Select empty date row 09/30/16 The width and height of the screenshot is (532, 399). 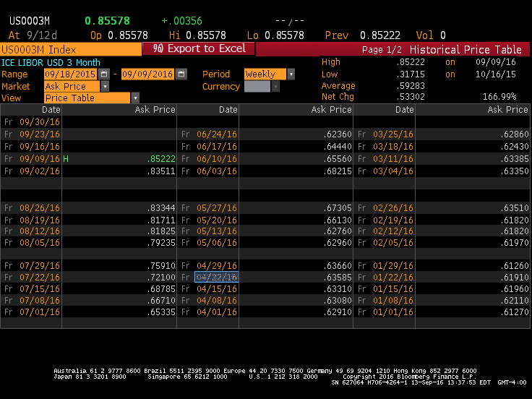40,122
